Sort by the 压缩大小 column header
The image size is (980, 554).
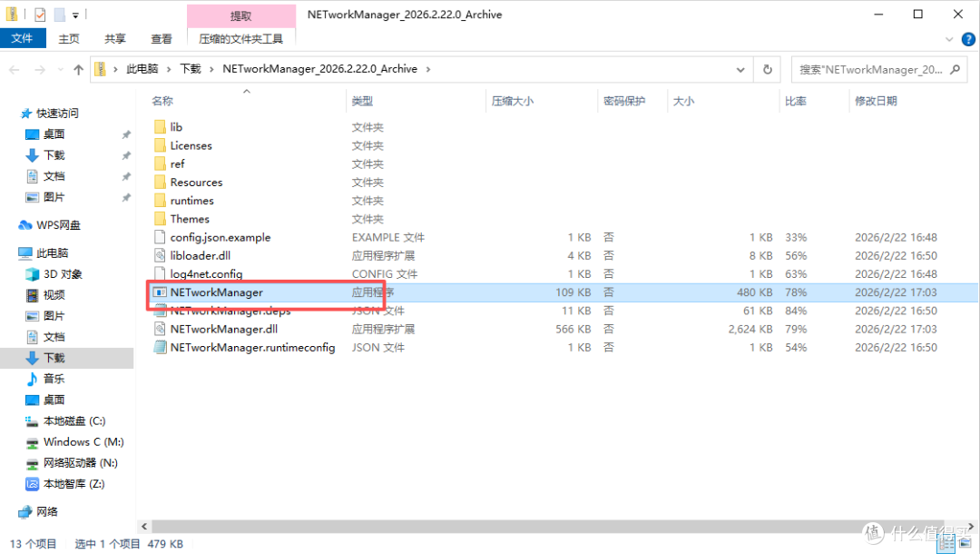point(513,101)
